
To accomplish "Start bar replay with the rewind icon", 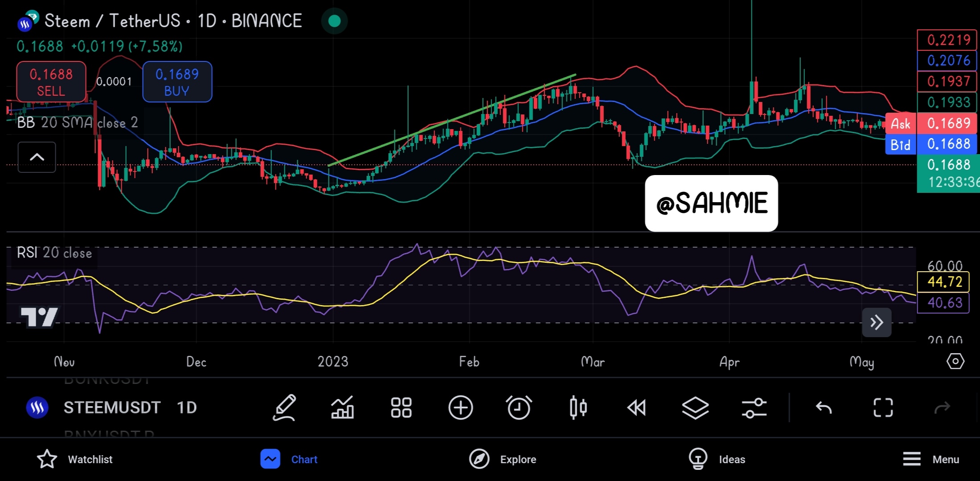I will pos(636,408).
